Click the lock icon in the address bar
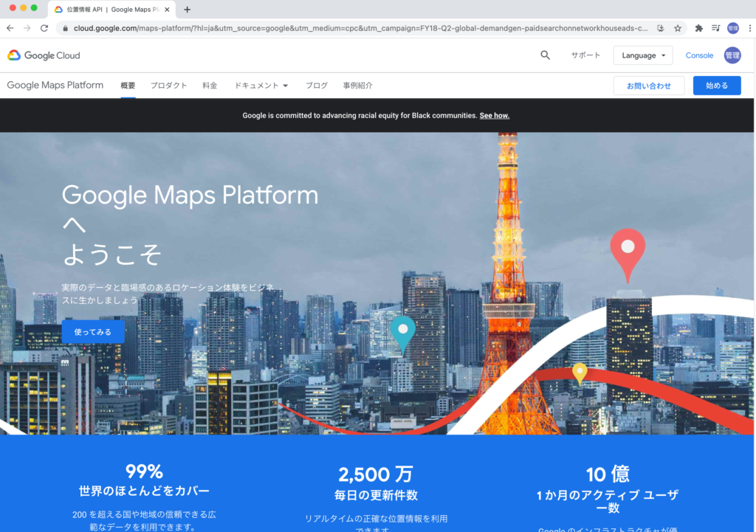Screen dimensions: 756x532 coord(65,29)
